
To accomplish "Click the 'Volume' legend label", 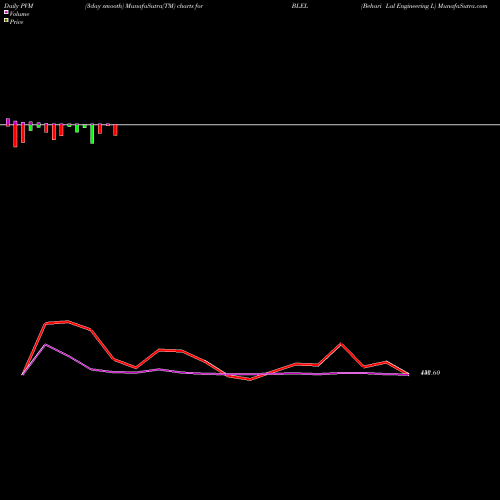I will [19, 14].
